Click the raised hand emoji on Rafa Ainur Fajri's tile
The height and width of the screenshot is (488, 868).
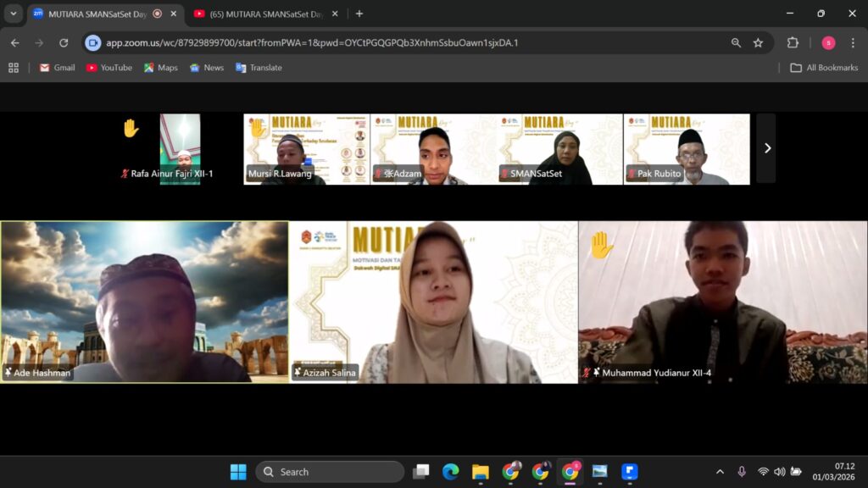[x=130, y=127]
